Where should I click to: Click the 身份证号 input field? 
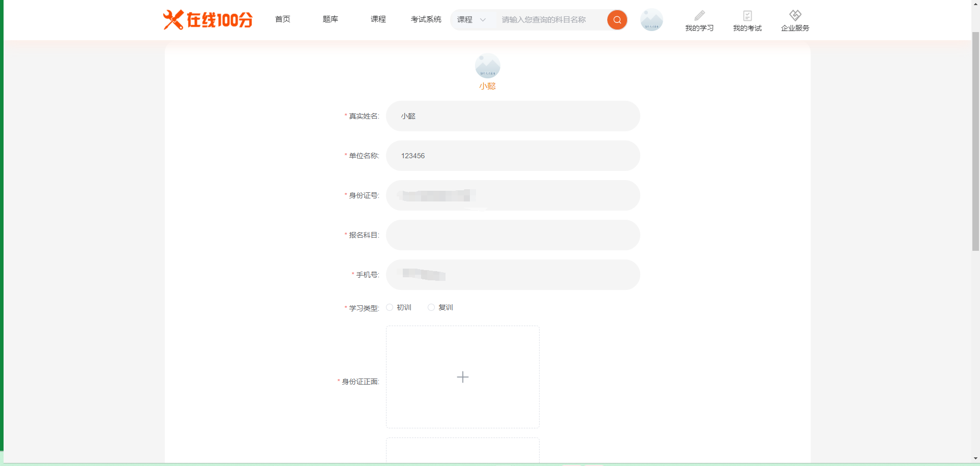[513, 195]
